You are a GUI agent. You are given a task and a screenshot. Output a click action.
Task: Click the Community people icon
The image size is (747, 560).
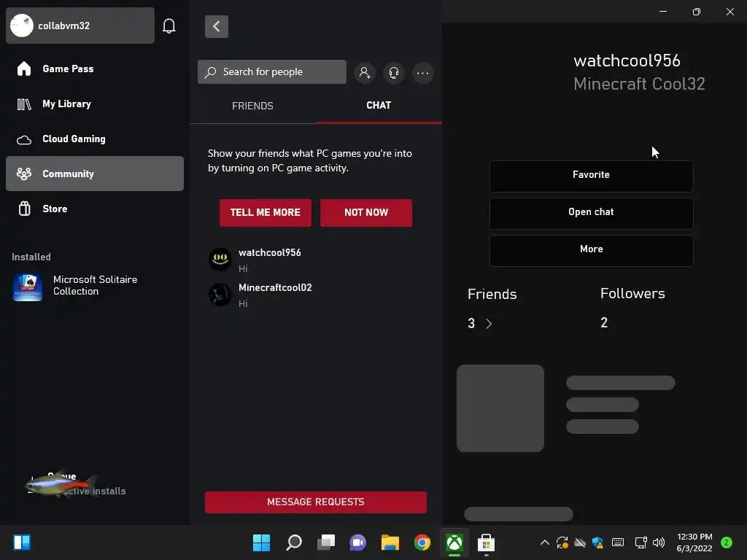pos(24,174)
